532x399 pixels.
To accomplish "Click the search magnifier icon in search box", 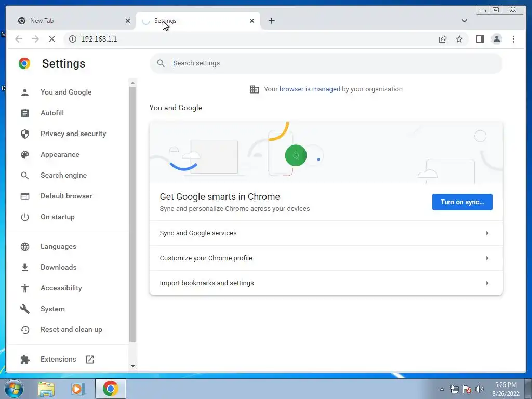I will (161, 63).
